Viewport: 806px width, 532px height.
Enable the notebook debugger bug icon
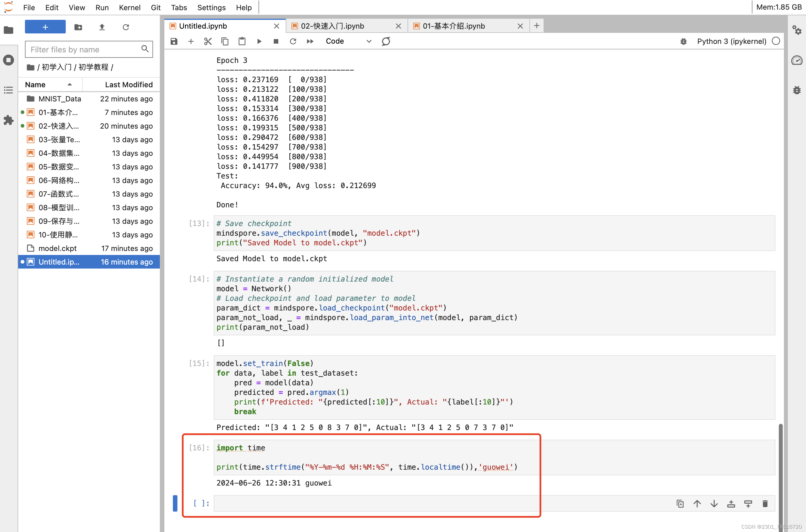[x=684, y=41]
